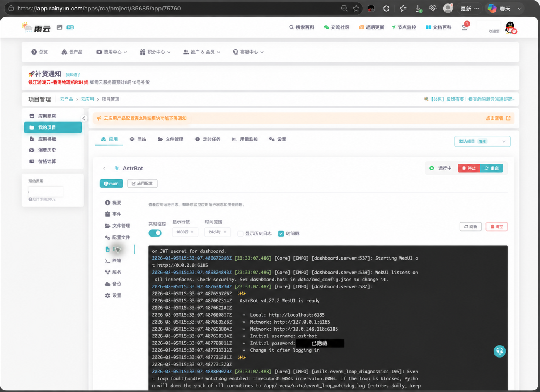The width and height of the screenshot is (540, 392).
Task: Open 设置 in the app sidebar
Action: 113,295
